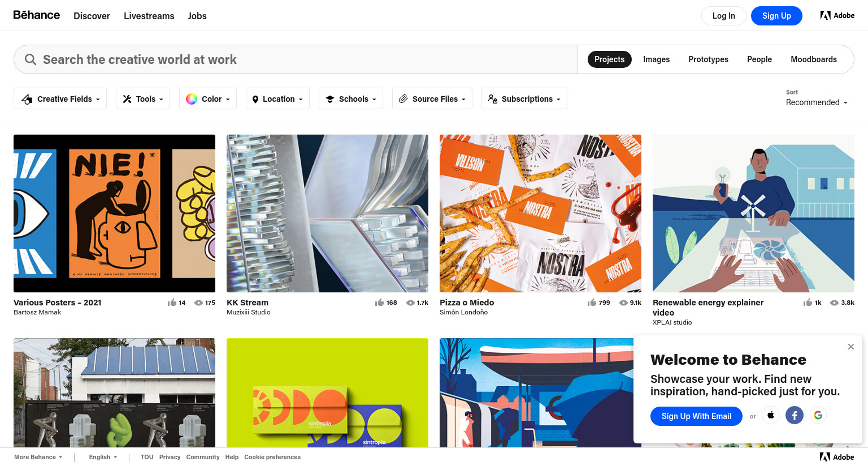868x466 pixels.
Task: Open the KK Stream project thumbnail
Action: coord(327,213)
